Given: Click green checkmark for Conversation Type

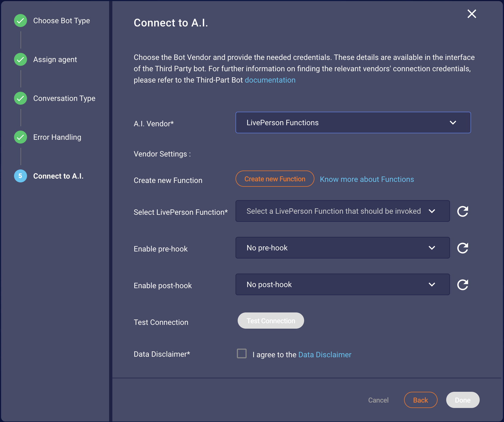Looking at the screenshot, I should pyautogui.click(x=21, y=98).
